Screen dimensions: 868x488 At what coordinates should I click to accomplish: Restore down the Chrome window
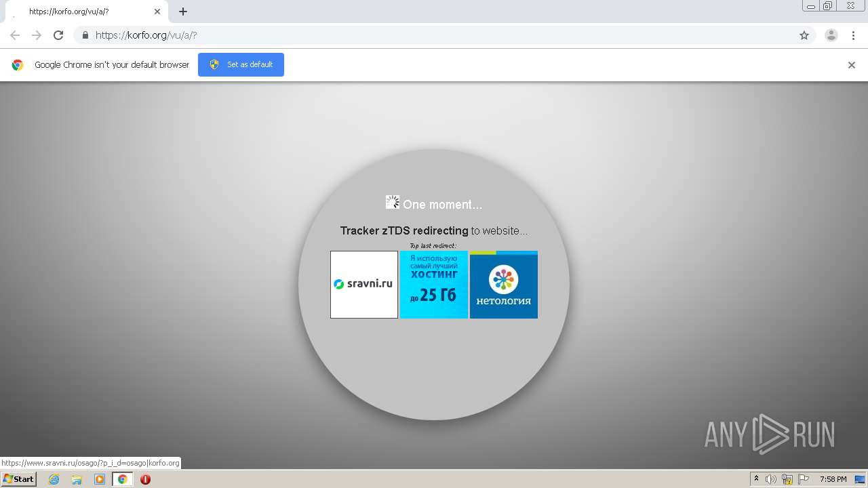[828, 6]
